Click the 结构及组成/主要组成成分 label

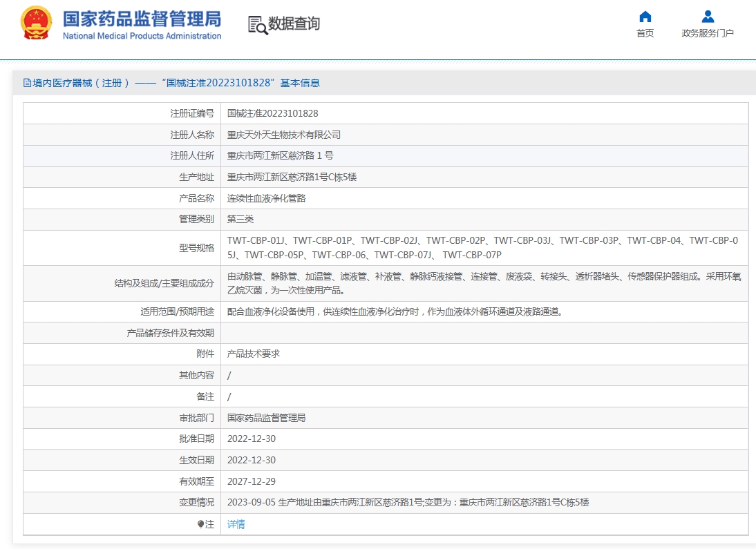(x=164, y=283)
